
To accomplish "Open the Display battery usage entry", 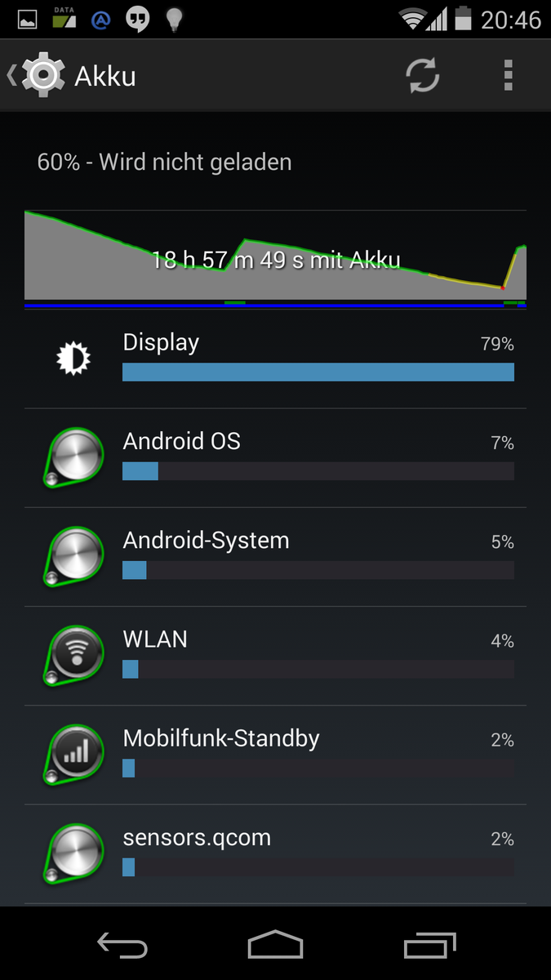I will tap(275, 359).
